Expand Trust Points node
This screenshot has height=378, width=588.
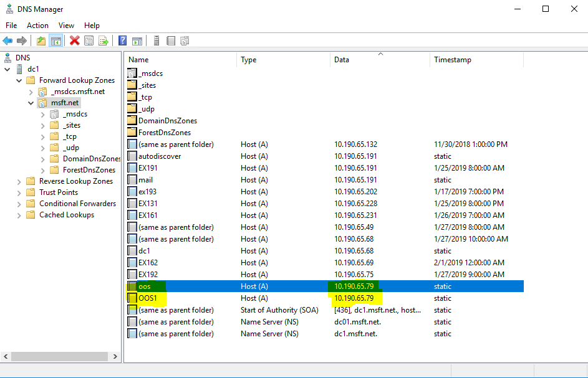coord(19,193)
